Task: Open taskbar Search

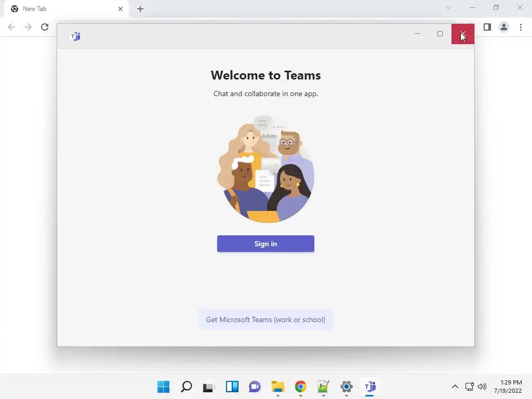Action: click(187, 387)
